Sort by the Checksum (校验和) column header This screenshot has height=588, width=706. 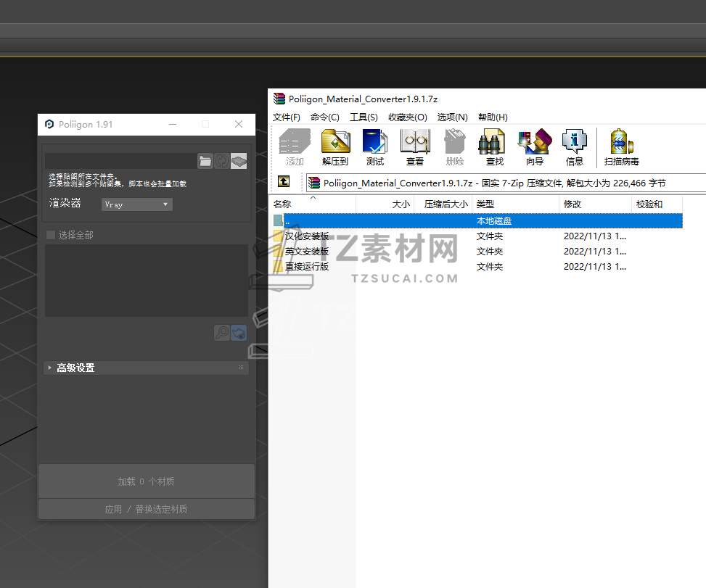[657, 204]
